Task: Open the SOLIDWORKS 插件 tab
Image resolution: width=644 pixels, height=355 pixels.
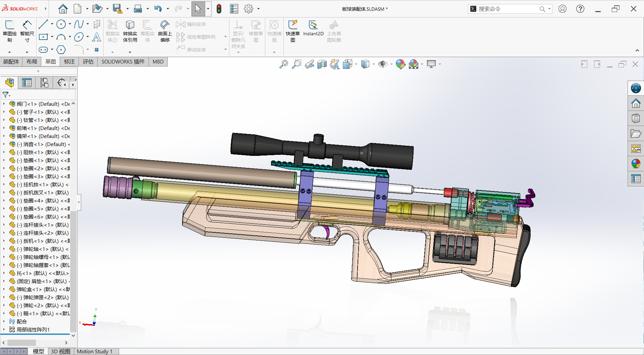Action: pos(123,61)
